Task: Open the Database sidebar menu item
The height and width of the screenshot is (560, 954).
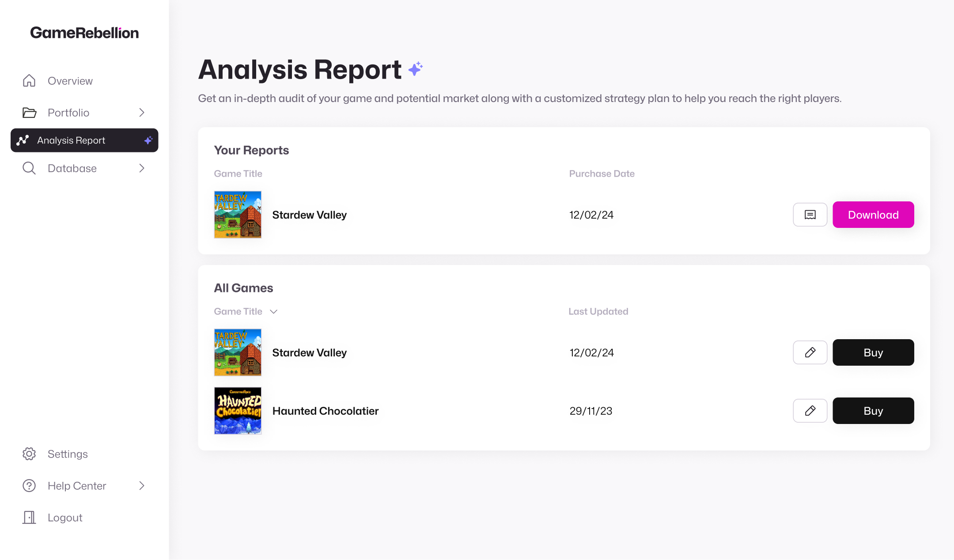Action: [72, 168]
